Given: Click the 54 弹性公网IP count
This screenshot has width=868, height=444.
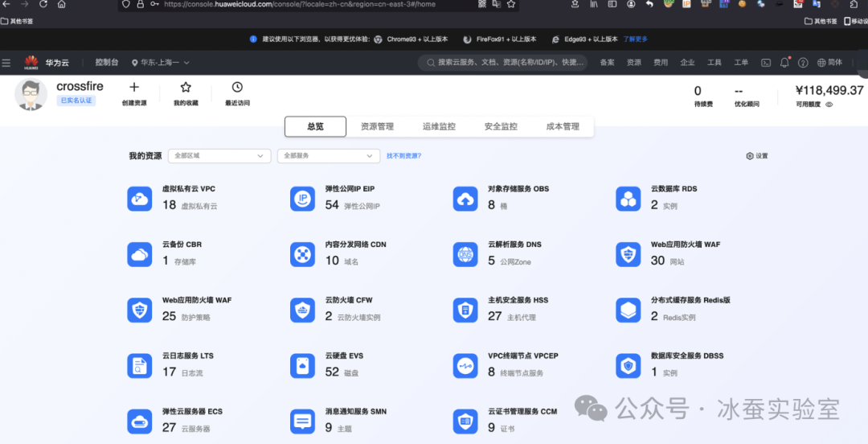Looking at the screenshot, I should 353,205.
